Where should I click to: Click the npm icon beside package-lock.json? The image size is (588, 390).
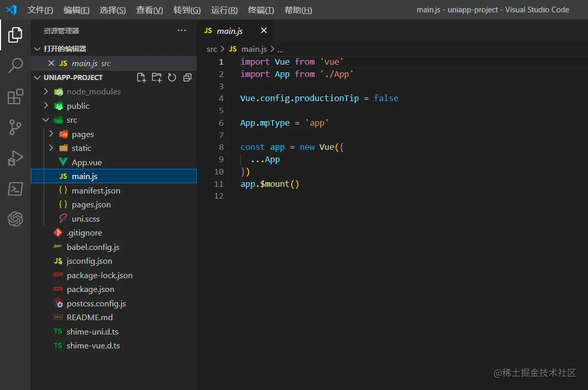[x=58, y=275]
